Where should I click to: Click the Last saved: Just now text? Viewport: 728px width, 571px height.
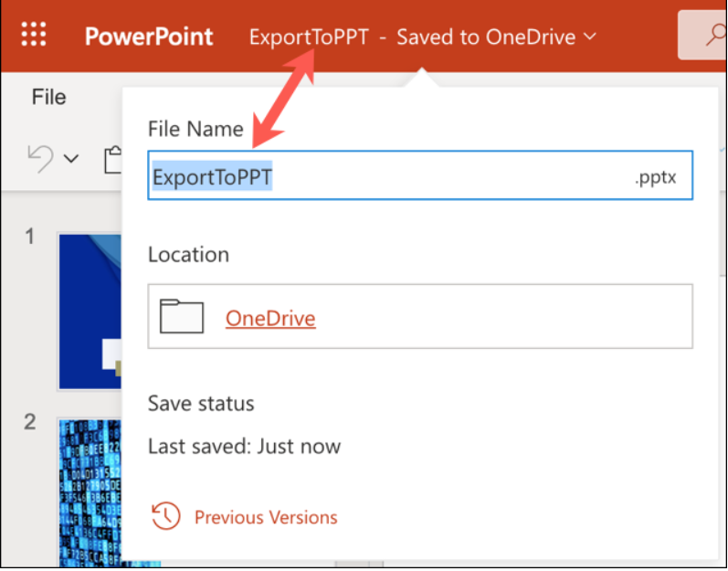[244, 447]
